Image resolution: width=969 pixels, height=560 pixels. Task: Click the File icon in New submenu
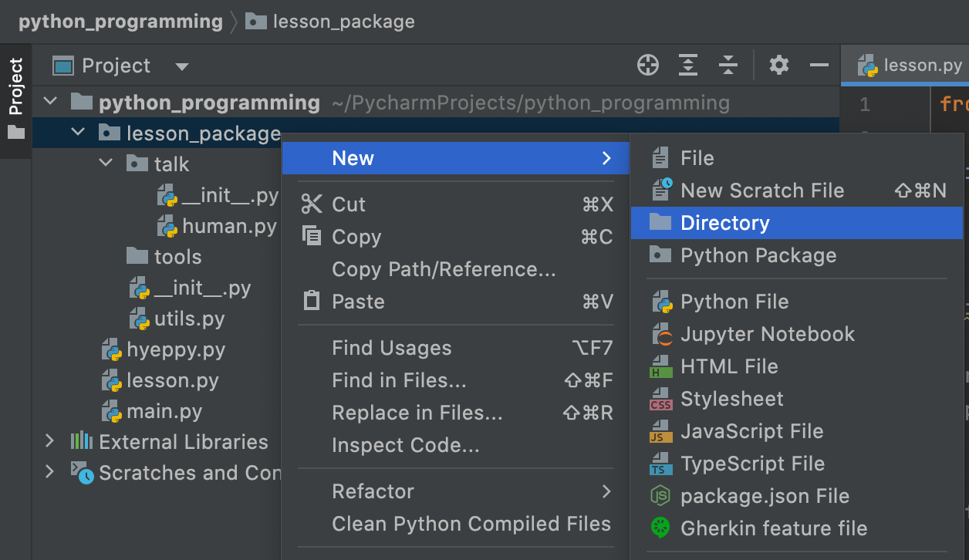coord(660,158)
